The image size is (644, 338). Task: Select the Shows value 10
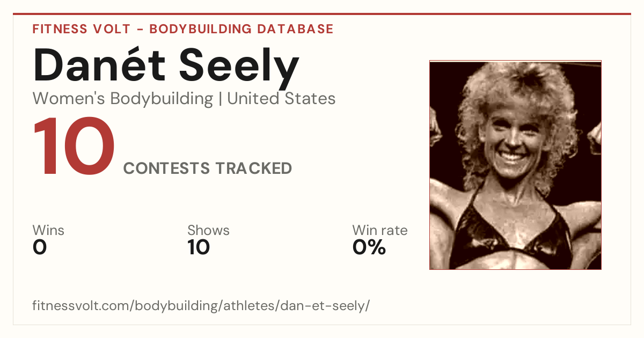(x=199, y=247)
